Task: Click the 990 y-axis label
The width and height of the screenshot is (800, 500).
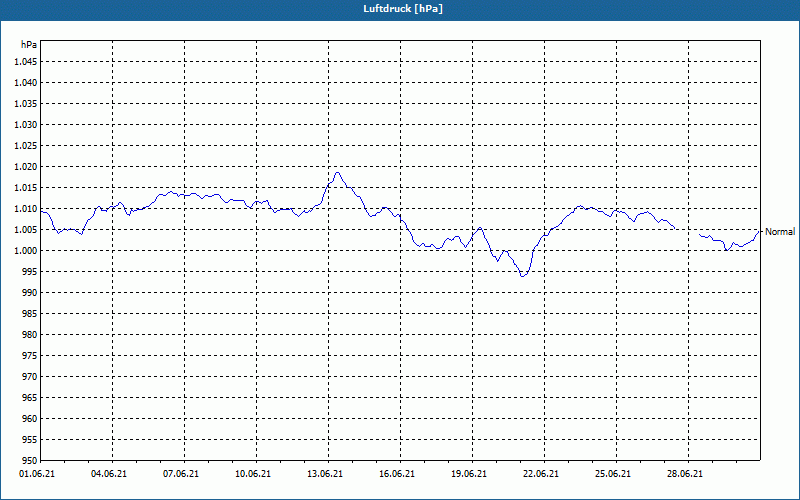Action: point(30,292)
